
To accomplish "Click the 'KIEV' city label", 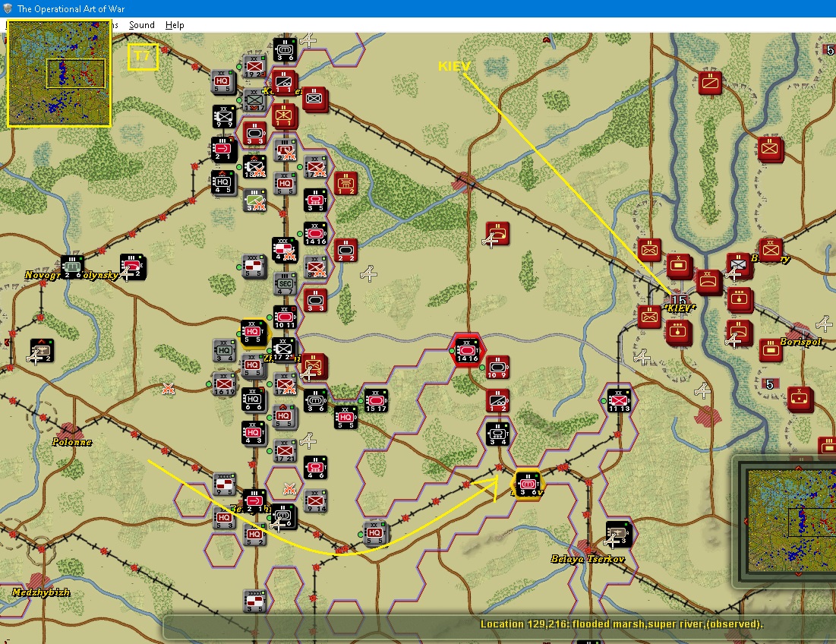I will point(680,308).
